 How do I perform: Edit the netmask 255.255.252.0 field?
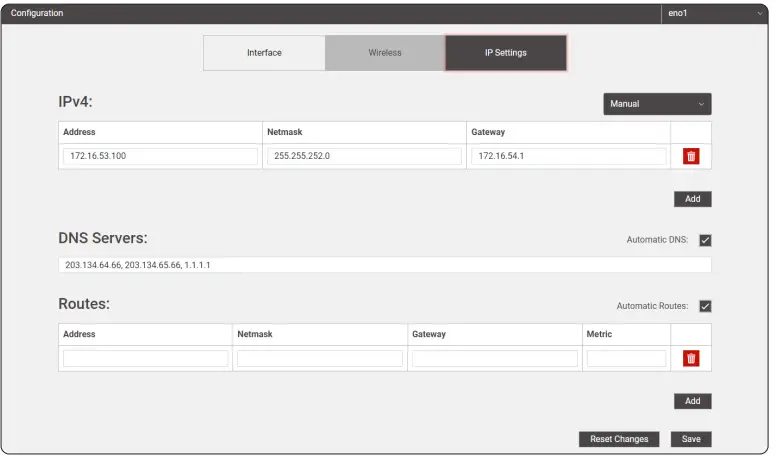click(364, 156)
